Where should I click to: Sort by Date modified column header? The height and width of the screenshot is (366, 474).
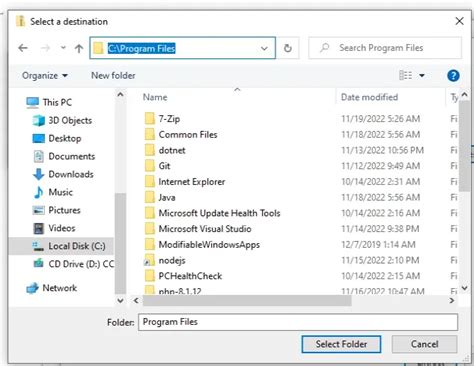[x=369, y=97]
